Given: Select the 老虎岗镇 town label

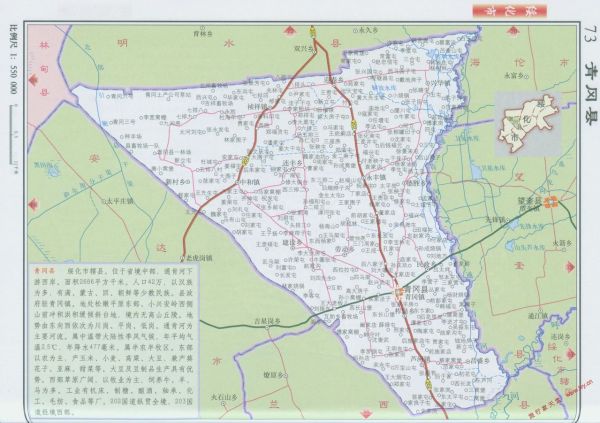Looking at the screenshot, I should click(199, 258).
